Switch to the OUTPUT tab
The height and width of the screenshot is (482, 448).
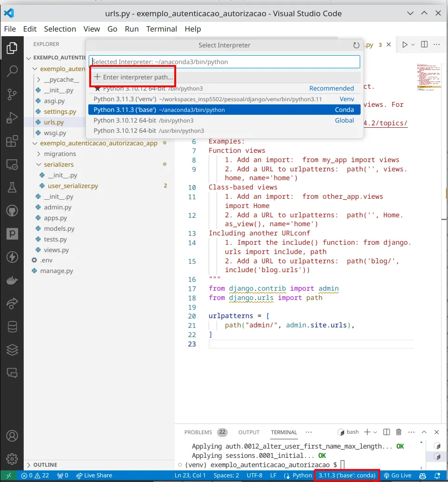pyautogui.click(x=249, y=432)
